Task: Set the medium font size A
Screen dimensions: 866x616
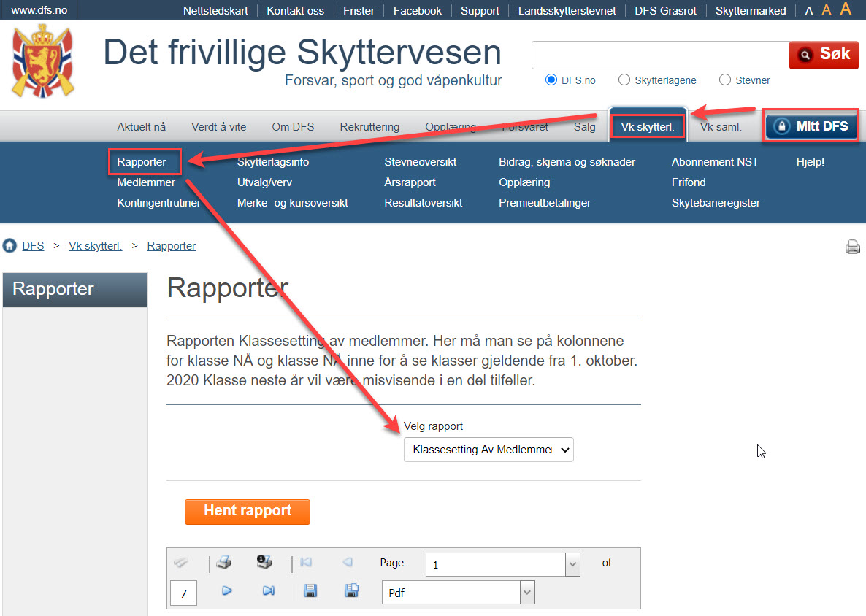Action: tap(827, 10)
